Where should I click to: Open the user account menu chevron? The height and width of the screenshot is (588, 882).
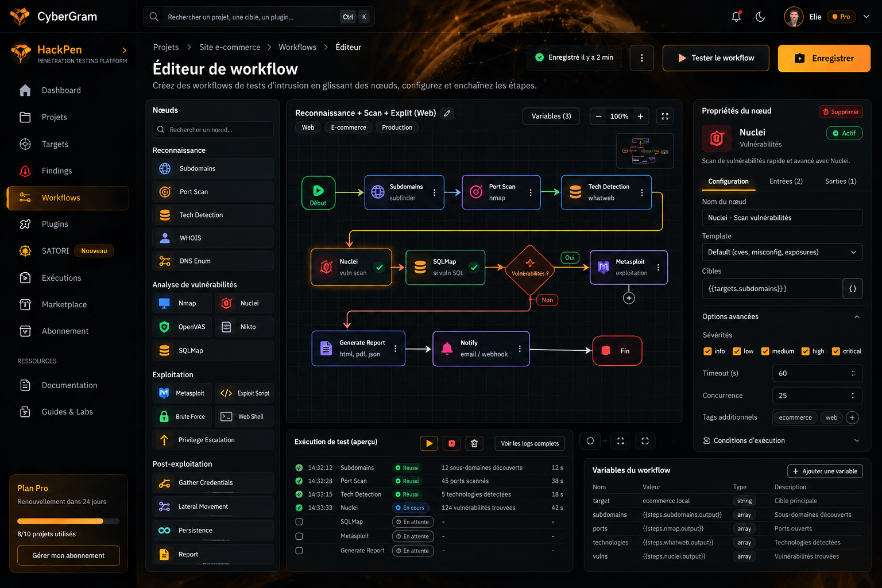[x=866, y=17]
